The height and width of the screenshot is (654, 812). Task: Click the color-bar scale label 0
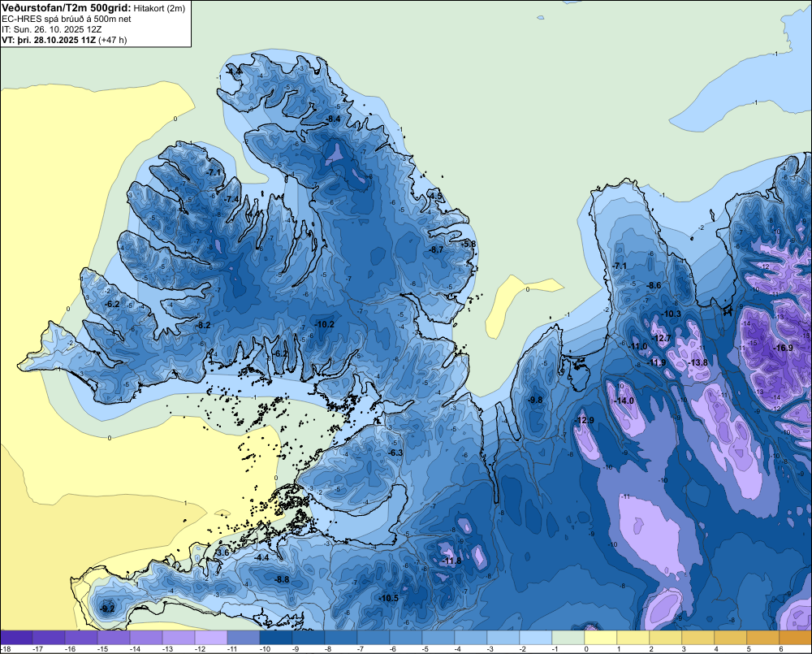pos(586,649)
